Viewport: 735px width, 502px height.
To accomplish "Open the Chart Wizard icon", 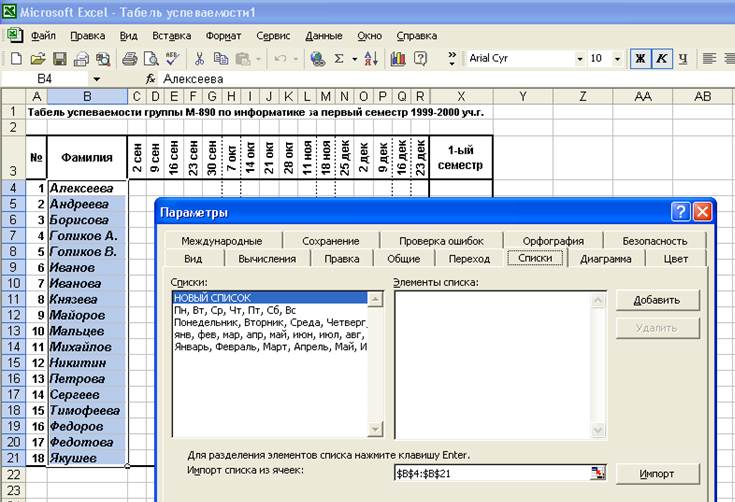I will [398, 59].
